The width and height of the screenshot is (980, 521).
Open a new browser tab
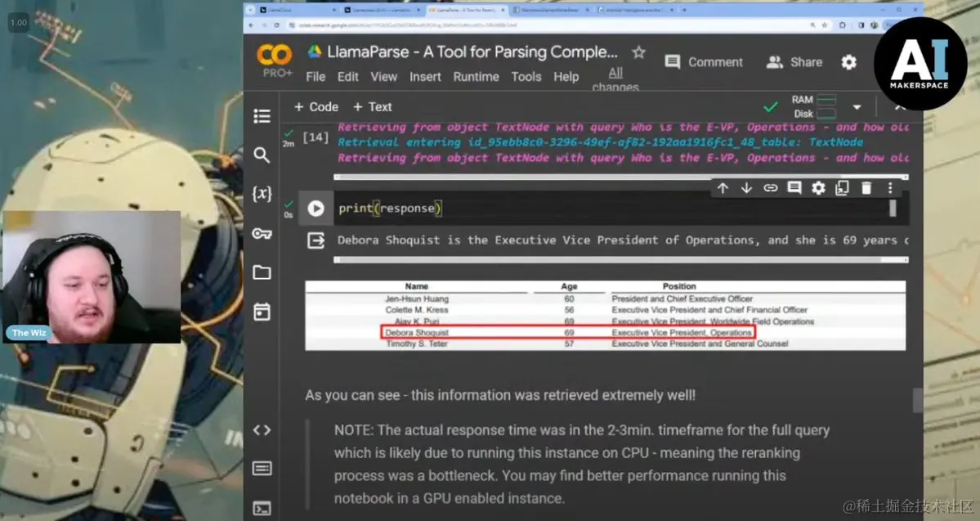point(684,10)
